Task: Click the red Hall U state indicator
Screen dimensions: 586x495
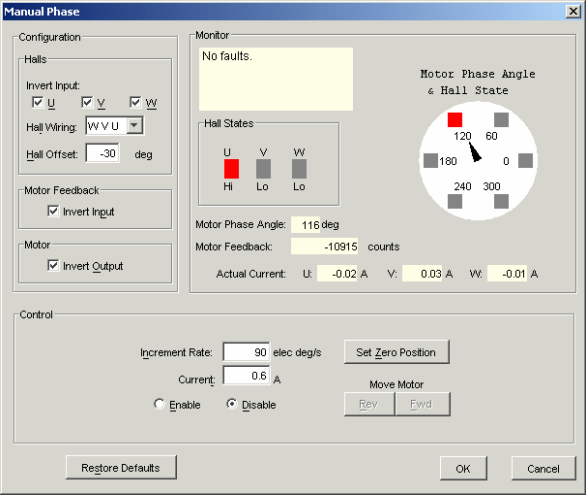Action: click(231, 169)
